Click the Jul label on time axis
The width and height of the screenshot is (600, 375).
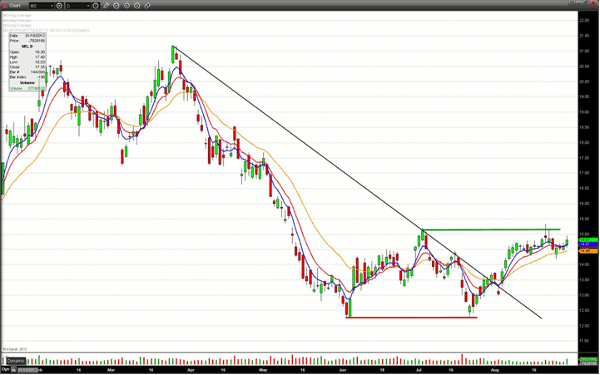click(419, 370)
